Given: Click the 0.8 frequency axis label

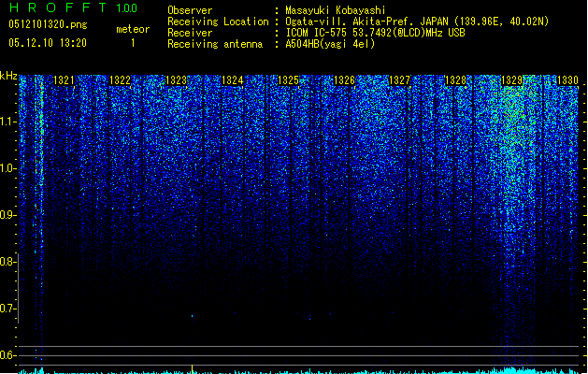Looking at the screenshot, I should pos(7,262).
